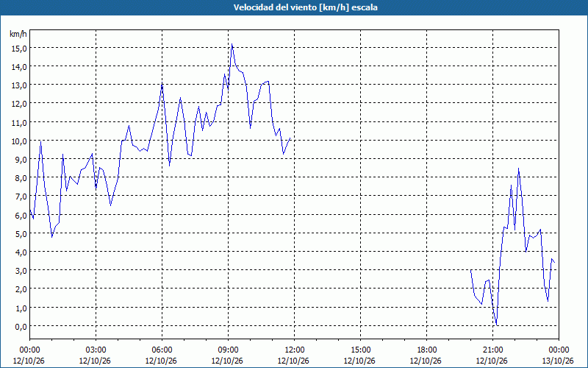Click the '15,0' y-axis value
Screen dimensions: 588x368
click(x=21, y=49)
